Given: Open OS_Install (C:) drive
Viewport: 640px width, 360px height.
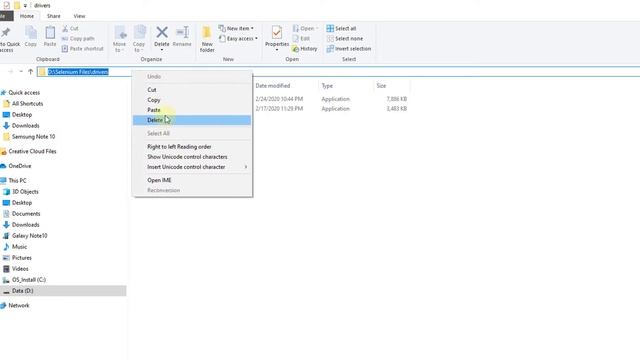Looking at the screenshot, I should [29, 280].
